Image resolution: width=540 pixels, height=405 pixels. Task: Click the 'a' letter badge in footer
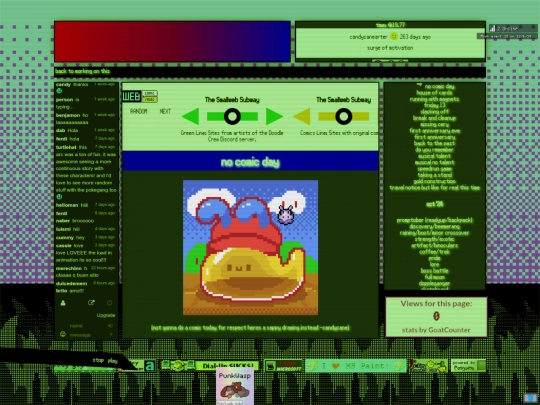pos(150,365)
